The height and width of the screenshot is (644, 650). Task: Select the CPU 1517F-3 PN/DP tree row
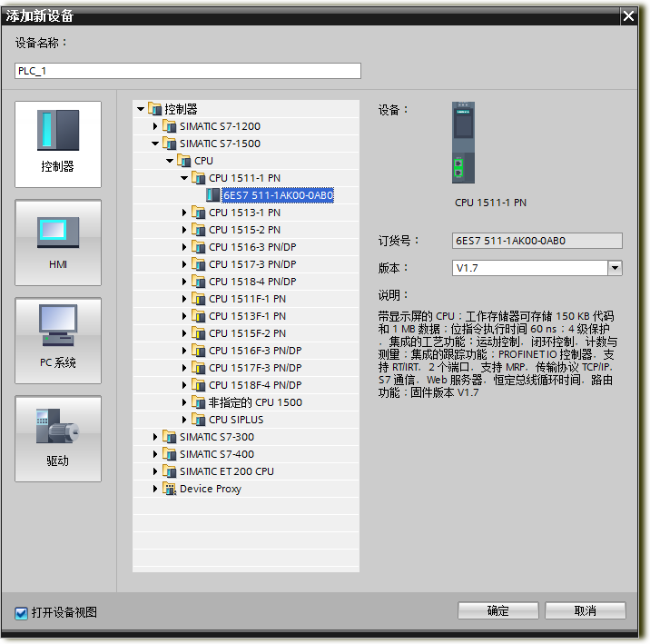point(246,368)
